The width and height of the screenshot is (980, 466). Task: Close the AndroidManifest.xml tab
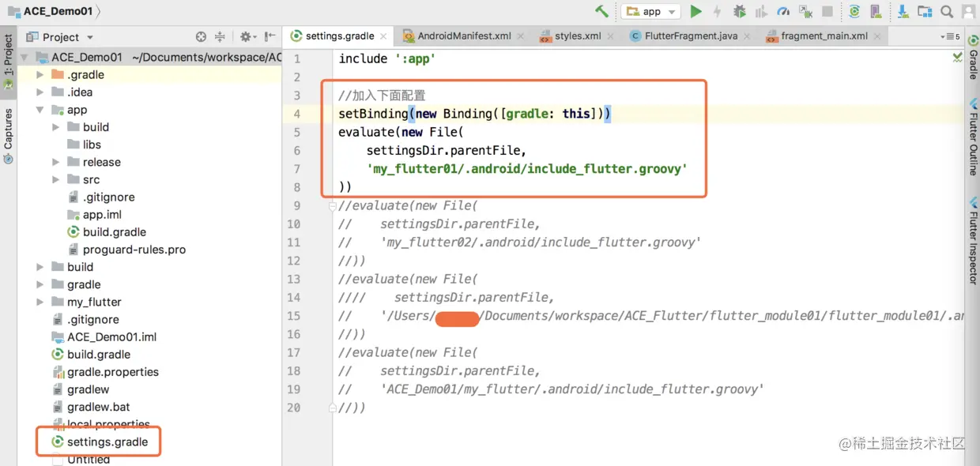point(522,36)
